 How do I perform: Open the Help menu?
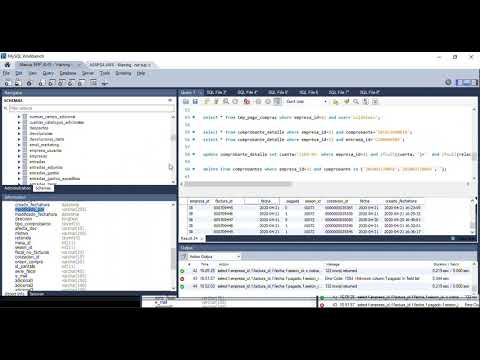[141, 73]
